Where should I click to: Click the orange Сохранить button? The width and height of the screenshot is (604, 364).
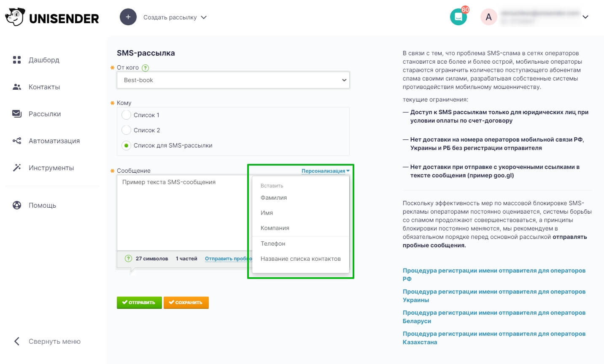[186, 302]
